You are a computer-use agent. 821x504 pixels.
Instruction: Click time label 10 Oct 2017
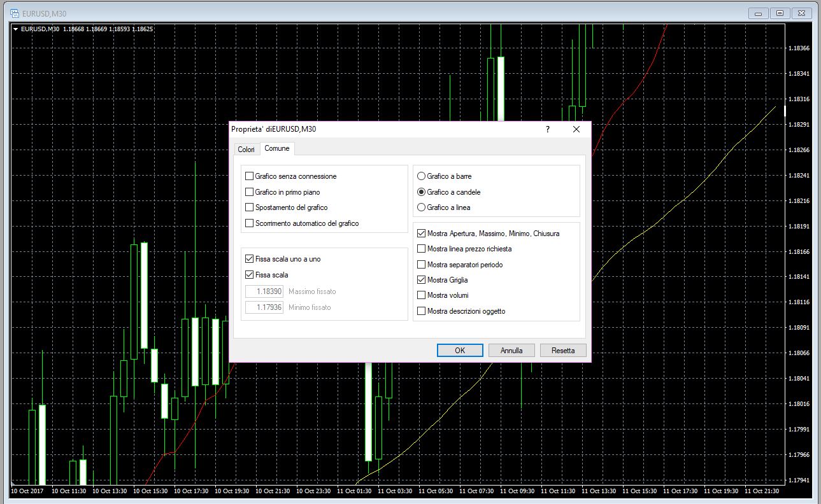[x=27, y=491]
